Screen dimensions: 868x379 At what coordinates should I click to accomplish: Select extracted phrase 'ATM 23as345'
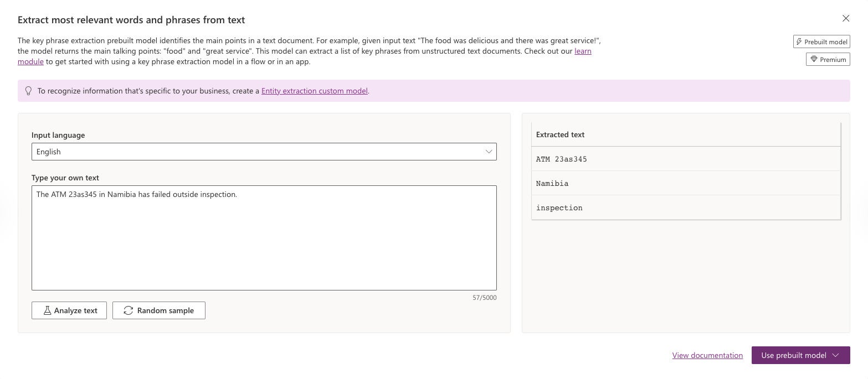click(686, 159)
